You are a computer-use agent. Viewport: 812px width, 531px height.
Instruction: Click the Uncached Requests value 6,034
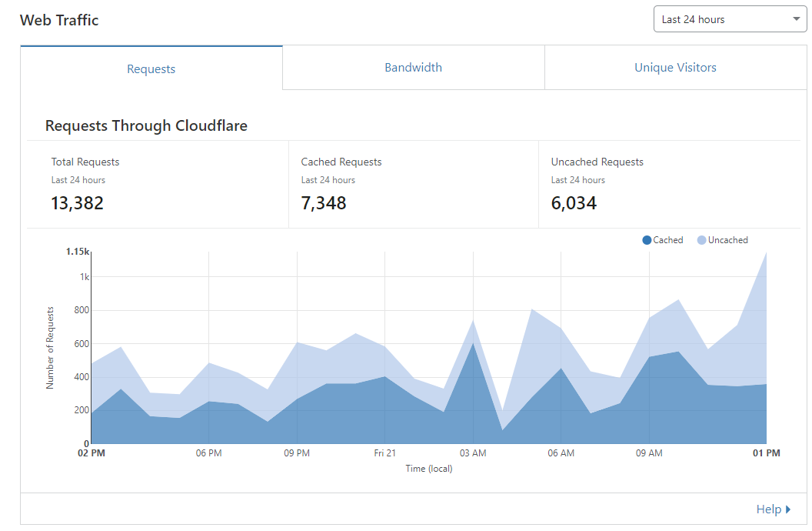pyautogui.click(x=574, y=203)
